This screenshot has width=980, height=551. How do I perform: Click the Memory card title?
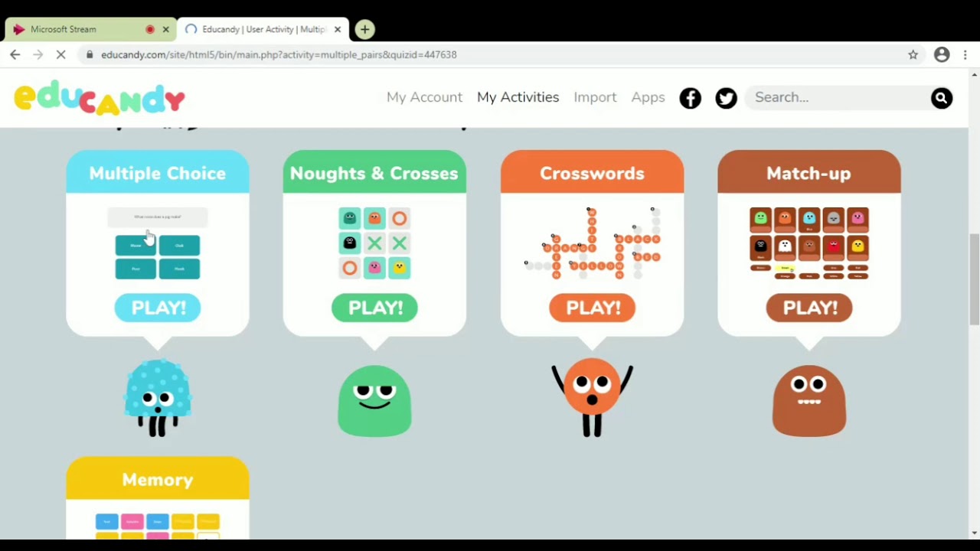tap(158, 480)
